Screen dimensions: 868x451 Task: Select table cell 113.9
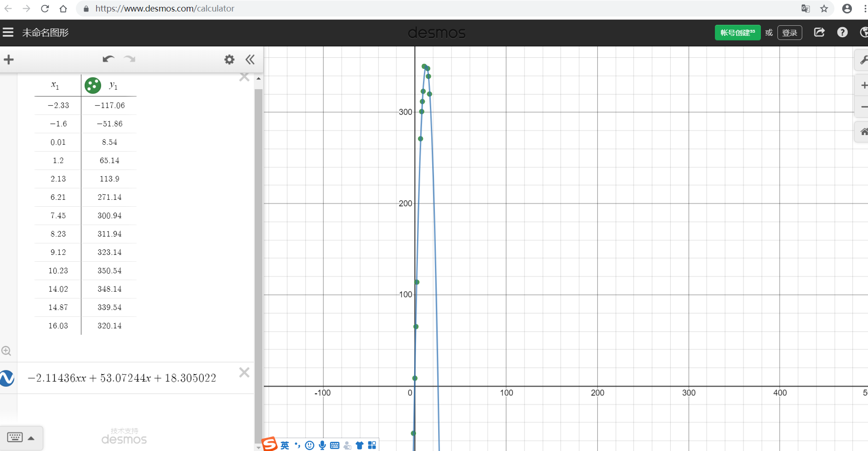pyautogui.click(x=109, y=179)
